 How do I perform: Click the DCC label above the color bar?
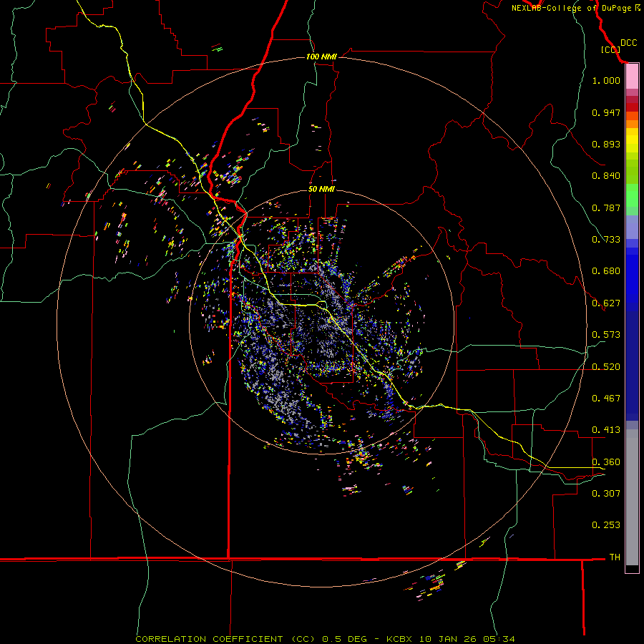pyautogui.click(x=629, y=43)
